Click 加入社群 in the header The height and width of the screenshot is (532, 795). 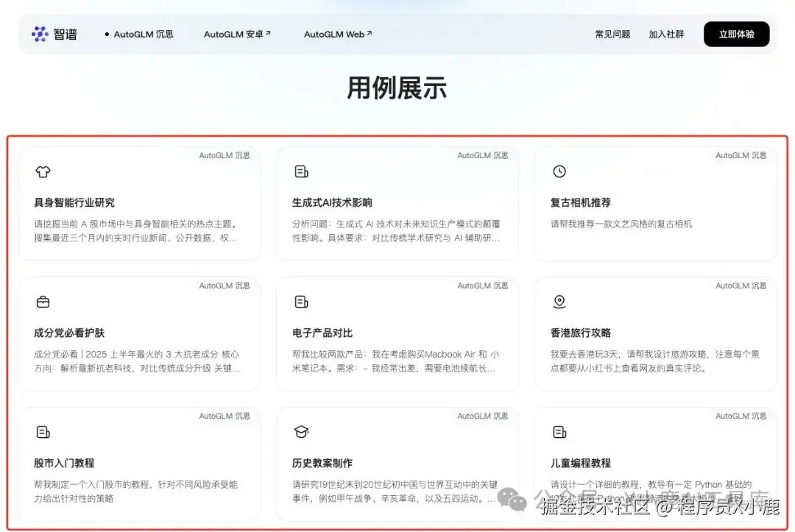pyautogui.click(x=666, y=34)
